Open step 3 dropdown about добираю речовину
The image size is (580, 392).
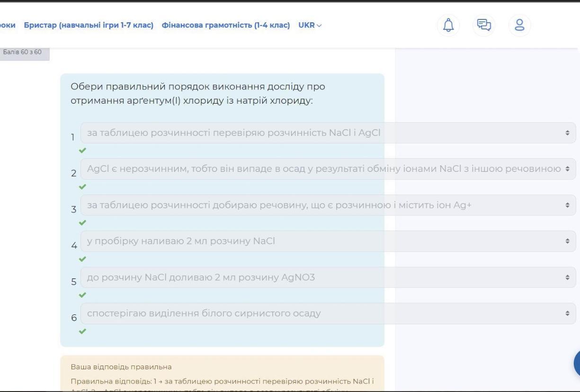[x=328, y=205]
